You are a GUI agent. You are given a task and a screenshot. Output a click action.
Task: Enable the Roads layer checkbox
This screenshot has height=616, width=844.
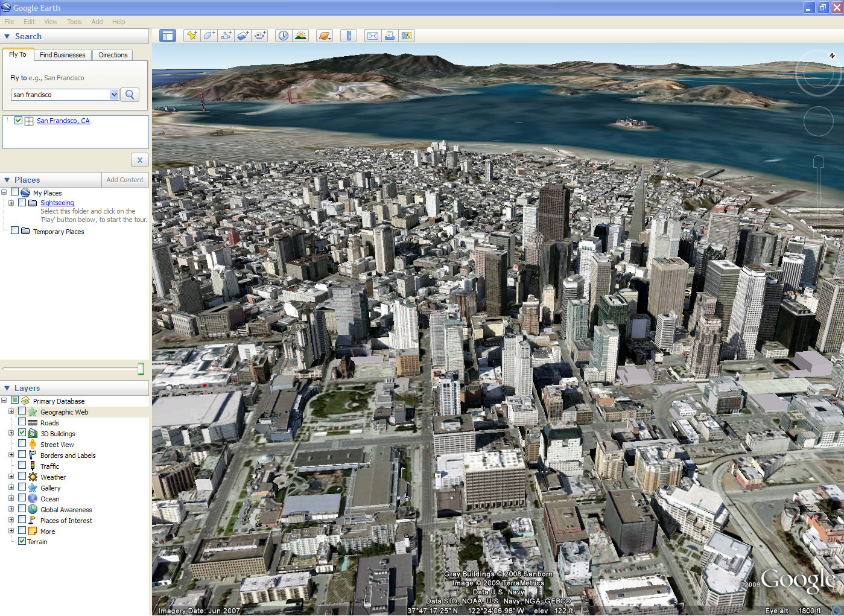[x=22, y=422]
